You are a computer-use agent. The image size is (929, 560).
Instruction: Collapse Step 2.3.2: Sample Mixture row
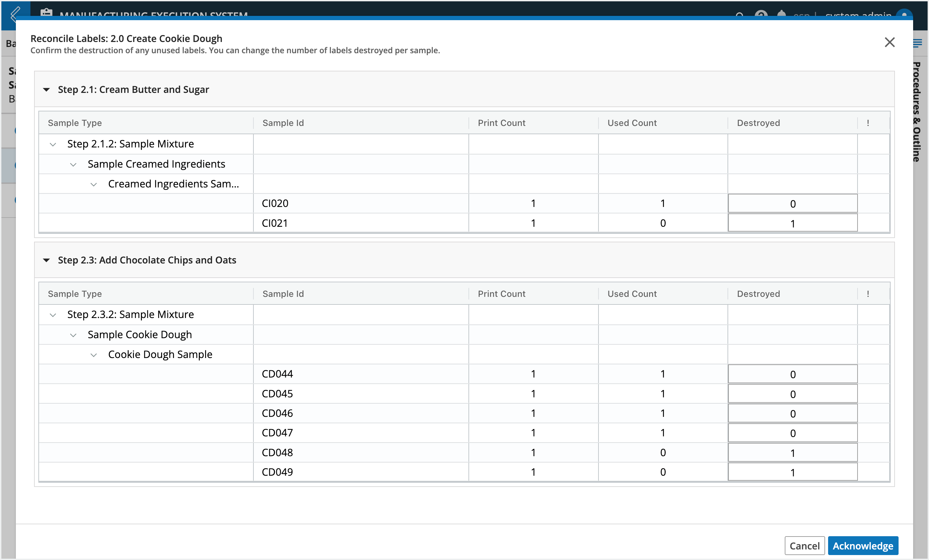(x=53, y=315)
